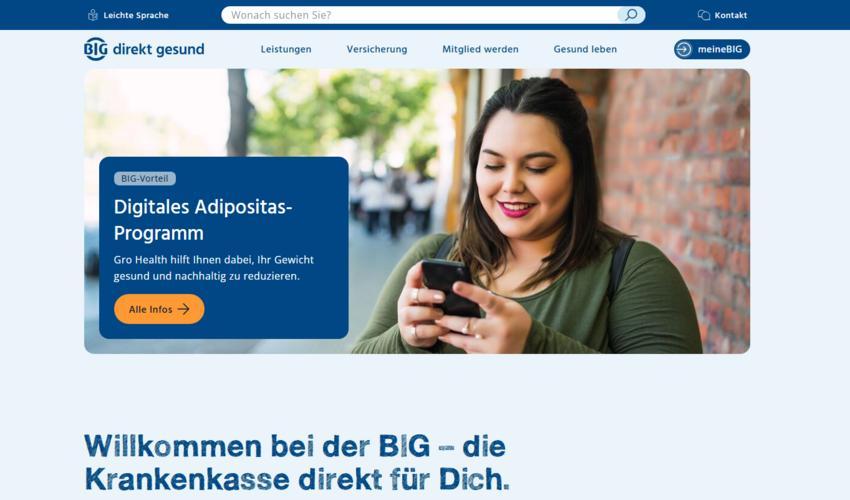Click the BIG logo emblem
The height and width of the screenshot is (500, 850).
click(x=95, y=49)
